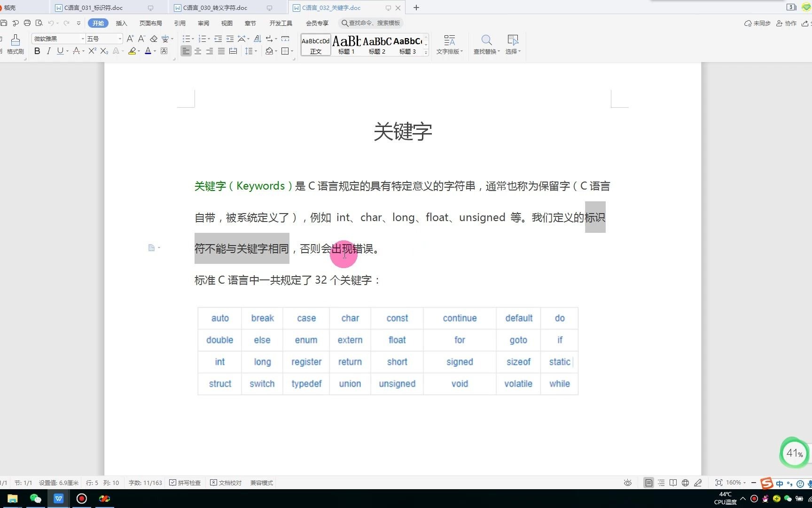Screen dimensions: 812x508
Task: Click the Format Painter (格式刷) brush icon
Action: [15, 40]
